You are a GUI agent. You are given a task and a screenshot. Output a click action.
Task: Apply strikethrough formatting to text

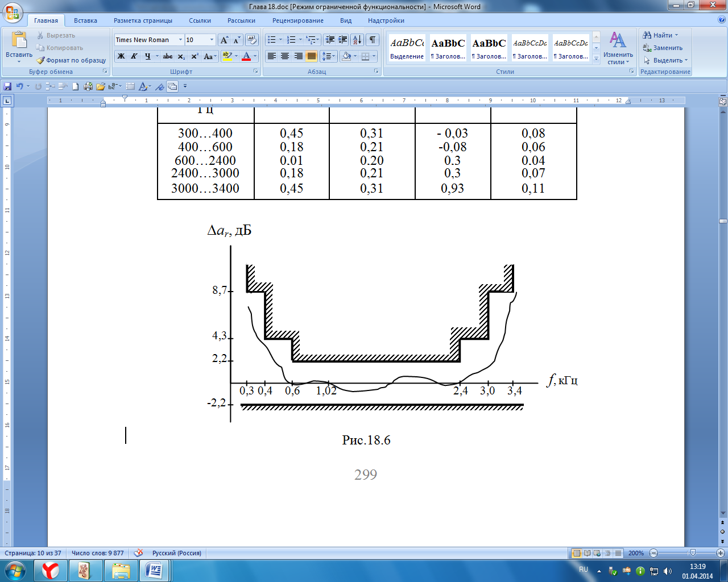(167, 56)
